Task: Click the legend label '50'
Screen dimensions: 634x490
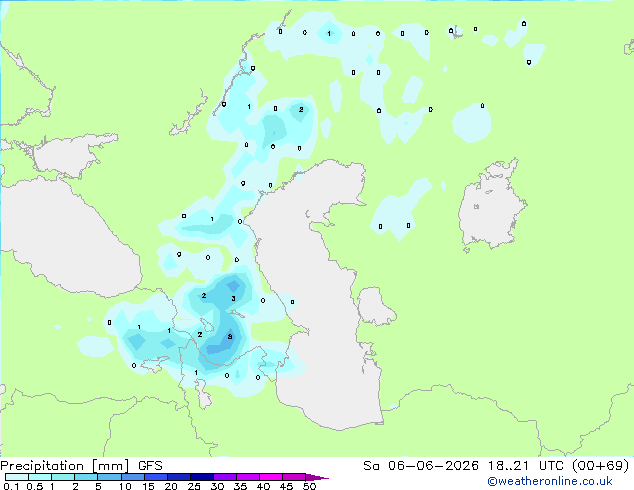Action: pos(309,486)
